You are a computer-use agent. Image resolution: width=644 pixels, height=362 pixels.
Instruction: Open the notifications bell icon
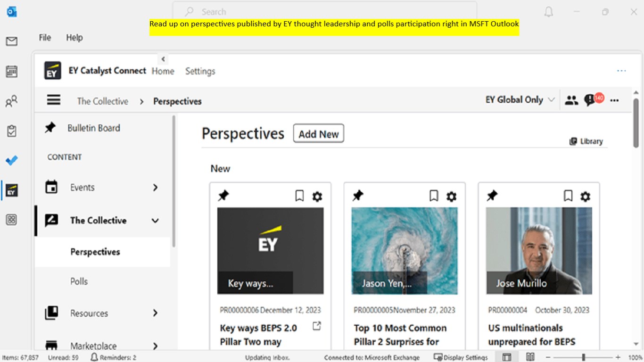tap(548, 12)
